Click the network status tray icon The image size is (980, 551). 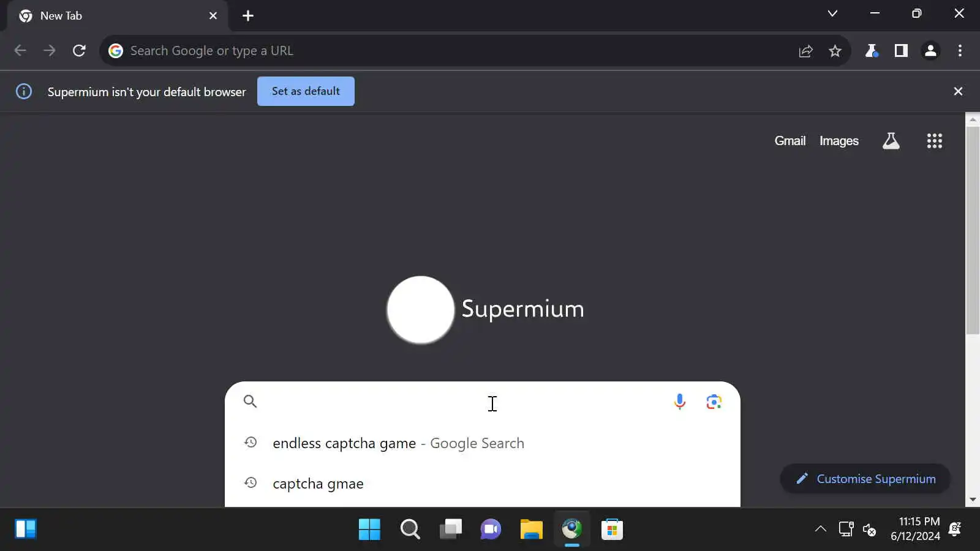(846, 529)
